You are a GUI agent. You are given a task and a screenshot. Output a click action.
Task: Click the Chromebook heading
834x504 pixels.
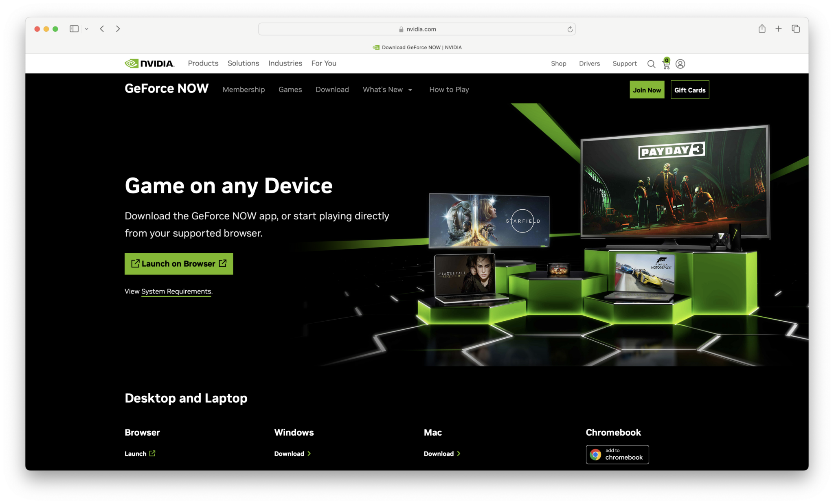pos(613,432)
